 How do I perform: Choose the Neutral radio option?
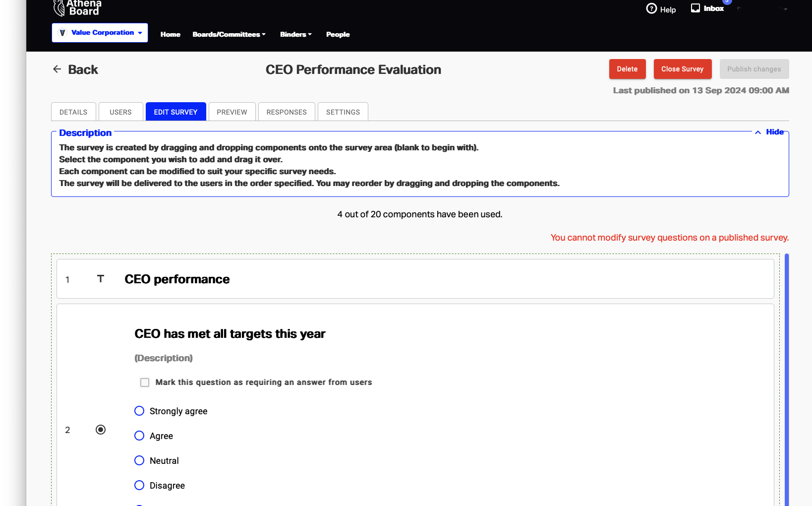(x=139, y=460)
